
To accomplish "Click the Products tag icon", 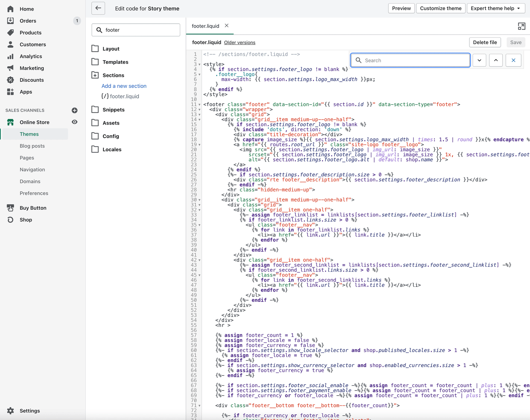I will coord(11,32).
